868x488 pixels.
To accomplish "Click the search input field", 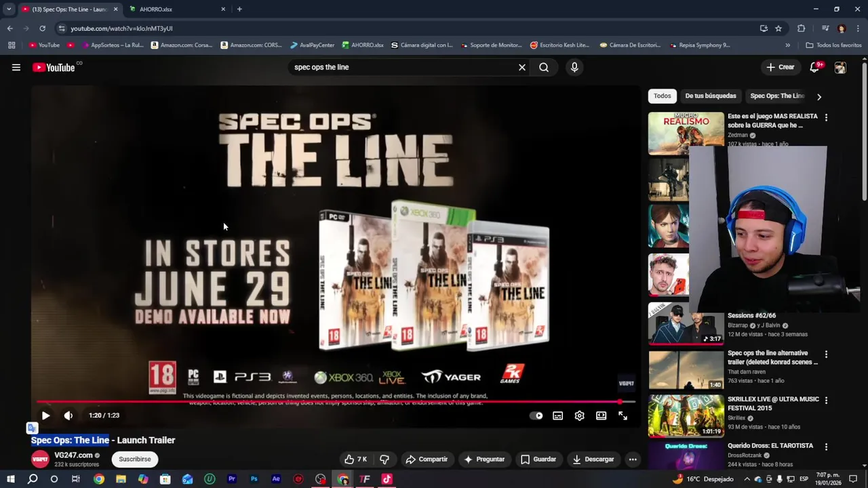I will tap(403, 67).
